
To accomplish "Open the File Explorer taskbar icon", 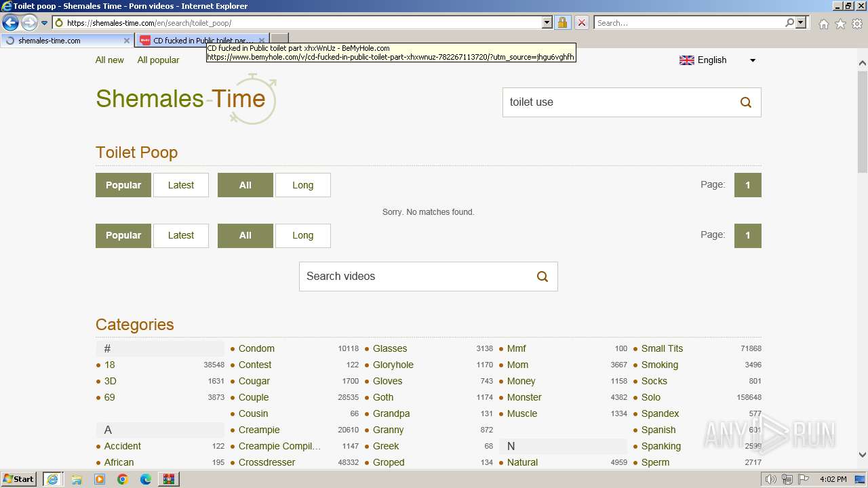I will coord(77,479).
